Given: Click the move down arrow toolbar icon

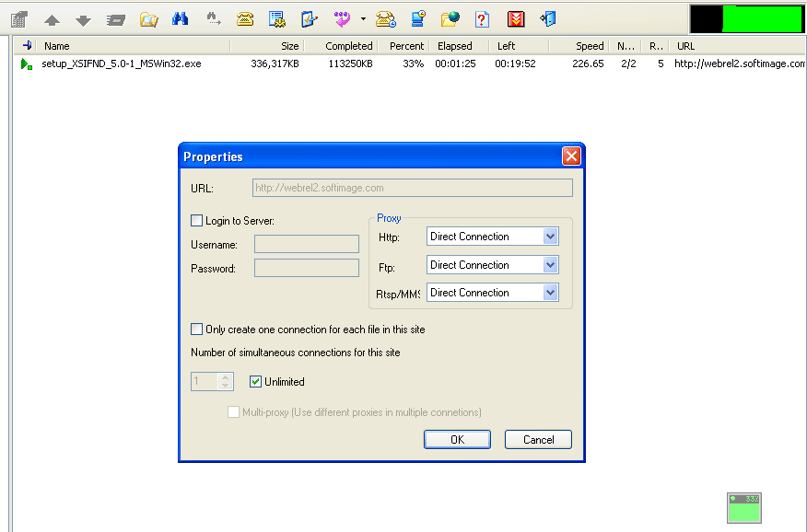Looking at the screenshot, I should point(84,19).
